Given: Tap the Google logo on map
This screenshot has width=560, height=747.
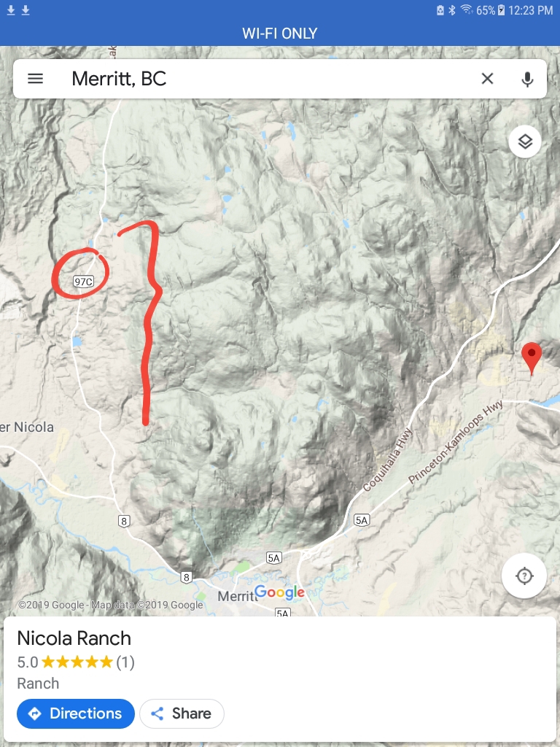Looking at the screenshot, I should click(x=279, y=592).
